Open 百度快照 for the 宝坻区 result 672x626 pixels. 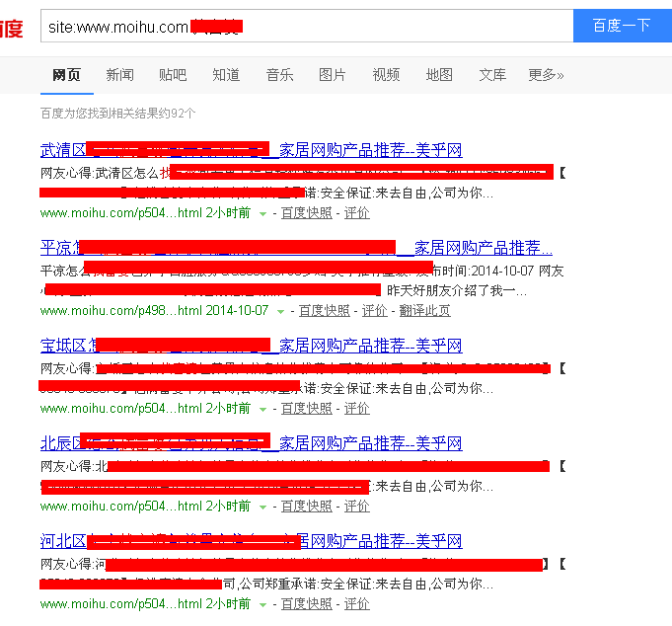pos(307,409)
